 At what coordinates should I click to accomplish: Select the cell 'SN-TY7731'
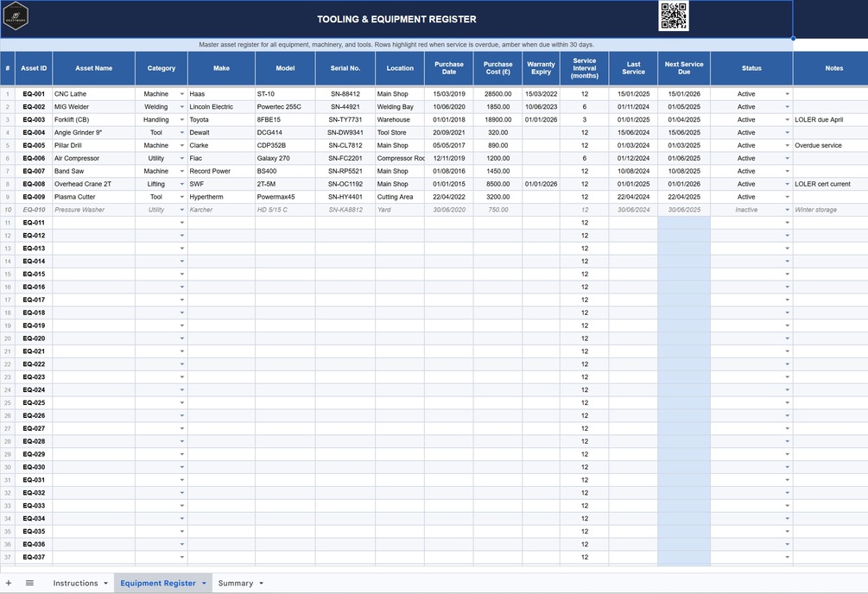pos(345,119)
